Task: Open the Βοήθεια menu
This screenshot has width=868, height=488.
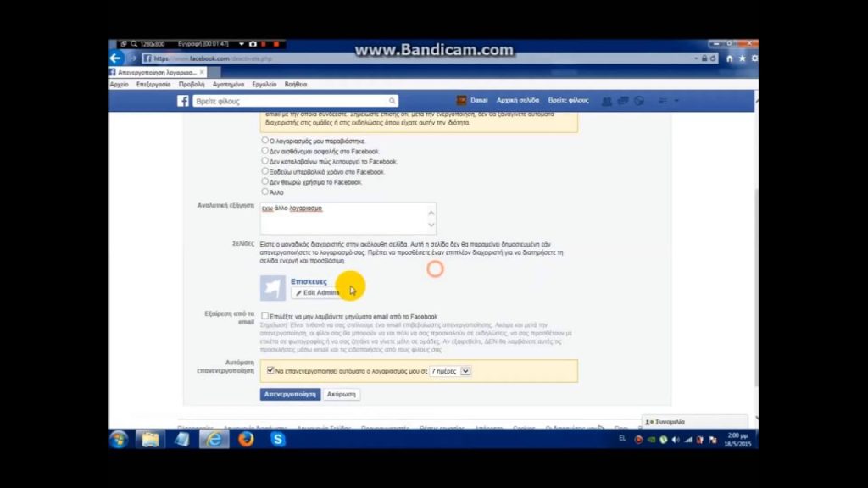Action: click(x=296, y=85)
